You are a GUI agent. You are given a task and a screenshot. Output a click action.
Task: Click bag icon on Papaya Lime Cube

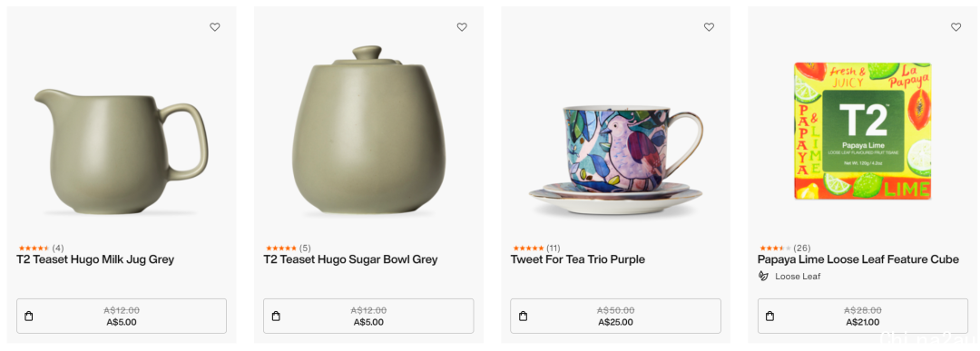(x=770, y=316)
